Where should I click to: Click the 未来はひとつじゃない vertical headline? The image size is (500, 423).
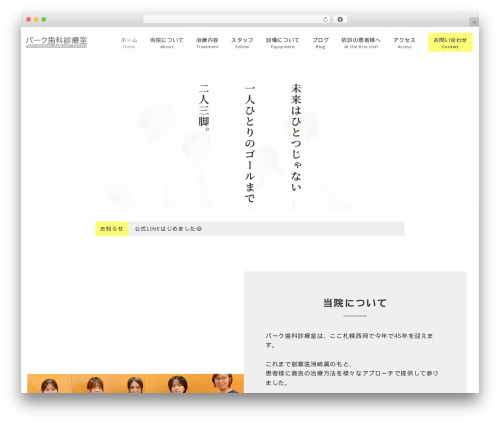point(296,137)
